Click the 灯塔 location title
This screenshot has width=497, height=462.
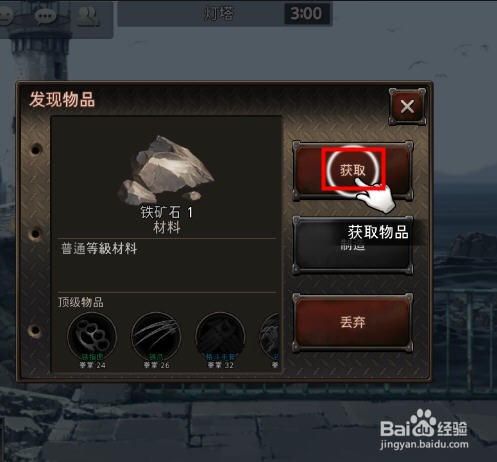(x=218, y=14)
